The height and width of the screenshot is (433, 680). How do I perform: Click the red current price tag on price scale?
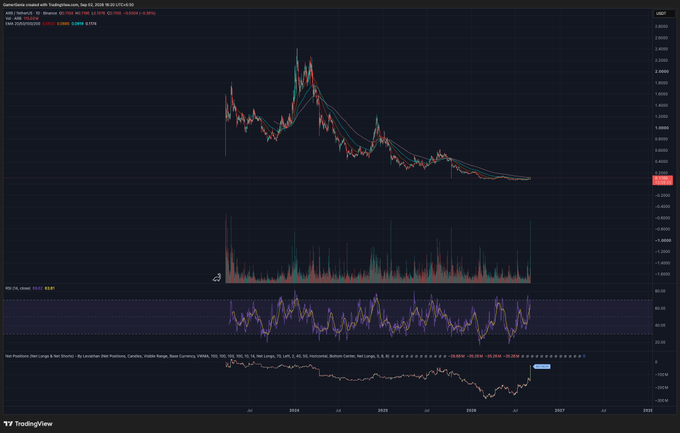click(663, 180)
